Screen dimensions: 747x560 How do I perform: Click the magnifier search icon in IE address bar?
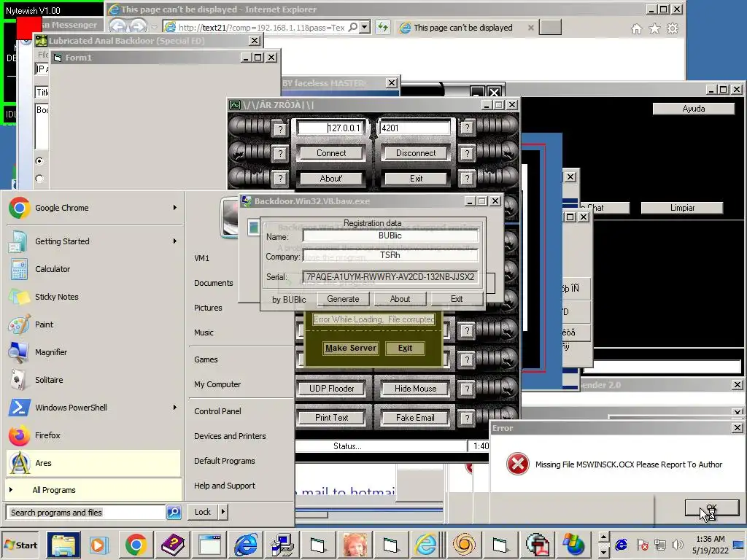[x=353, y=27]
